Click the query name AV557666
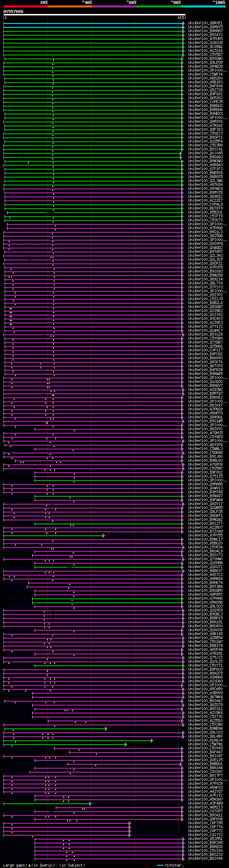The width and height of the screenshot is (229, 868). [x=14, y=11]
